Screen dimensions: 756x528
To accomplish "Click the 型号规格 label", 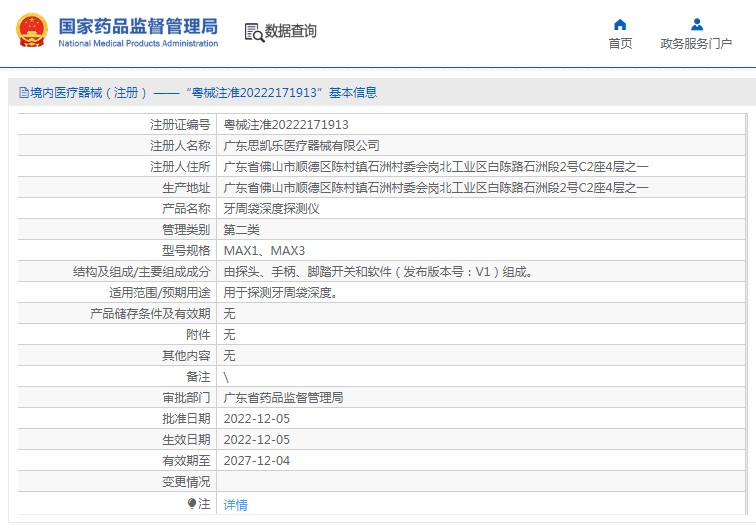I will tap(186, 251).
